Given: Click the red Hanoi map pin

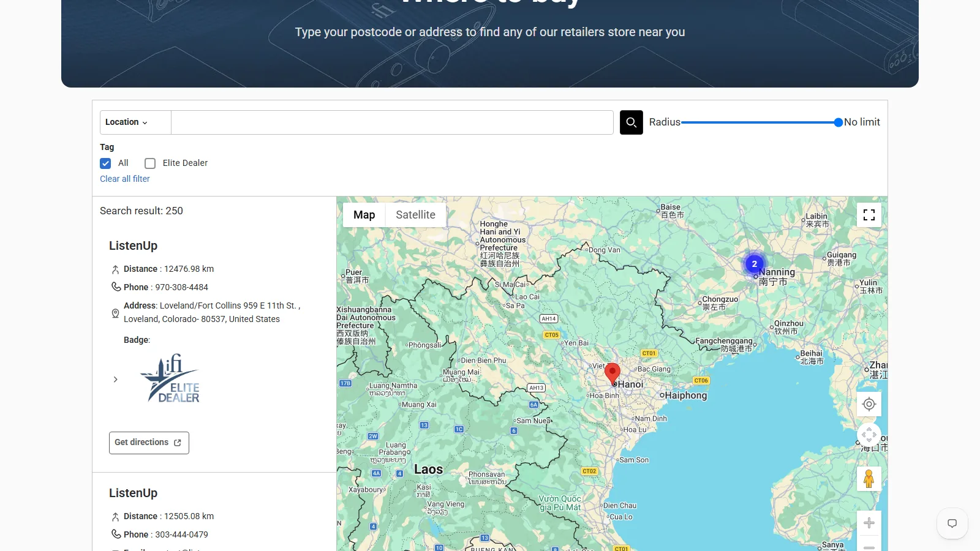Looking at the screenshot, I should click(x=612, y=373).
